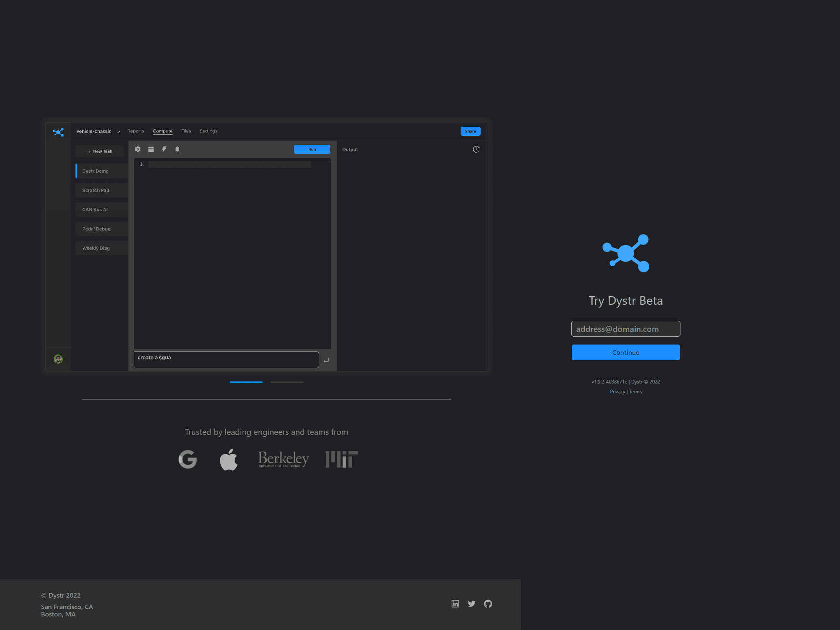Switch to the Compute tab
This screenshot has height=630, width=840.
[x=163, y=131]
